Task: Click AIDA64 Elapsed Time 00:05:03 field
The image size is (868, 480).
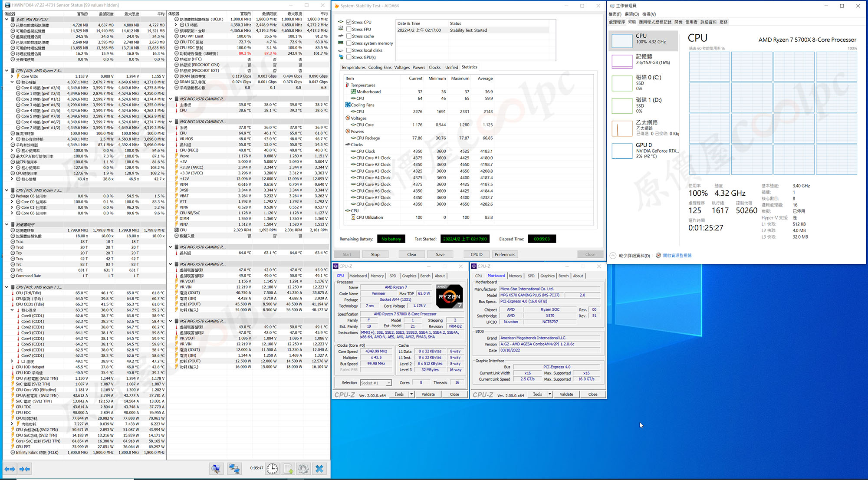Action: click(x=542, y=239)
